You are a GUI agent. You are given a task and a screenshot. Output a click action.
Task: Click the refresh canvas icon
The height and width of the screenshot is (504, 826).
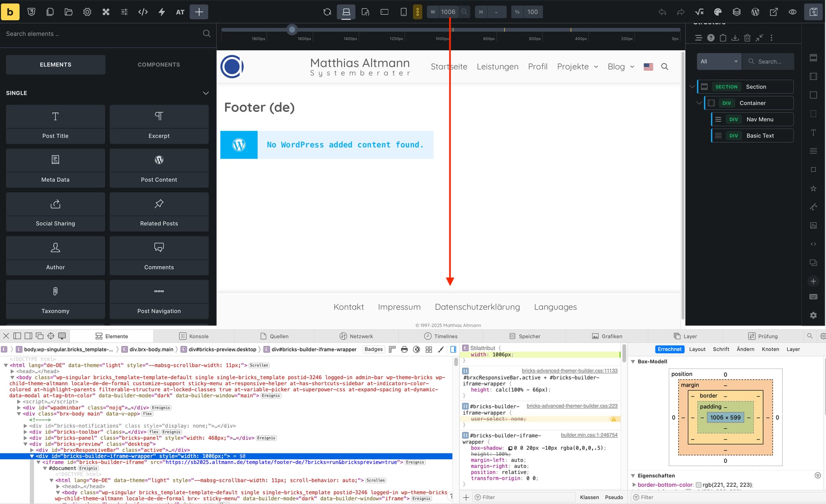coord(327,12)
